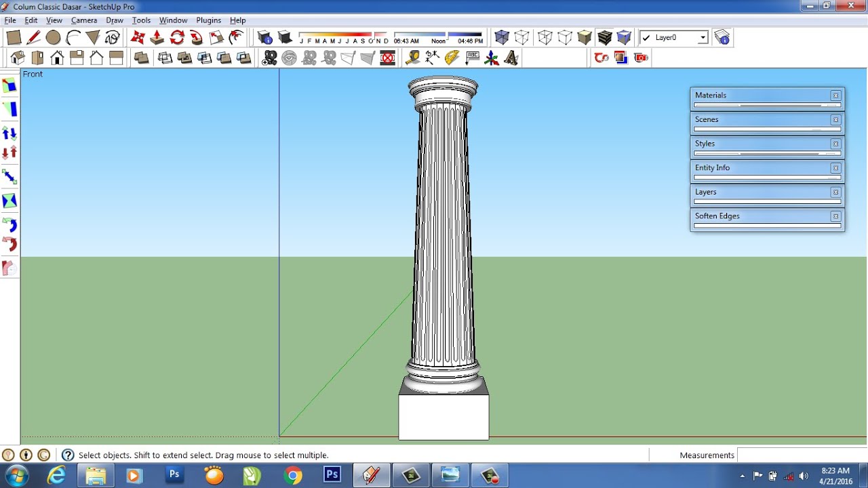Switch to the Front view house icon

tap(57, 58)
